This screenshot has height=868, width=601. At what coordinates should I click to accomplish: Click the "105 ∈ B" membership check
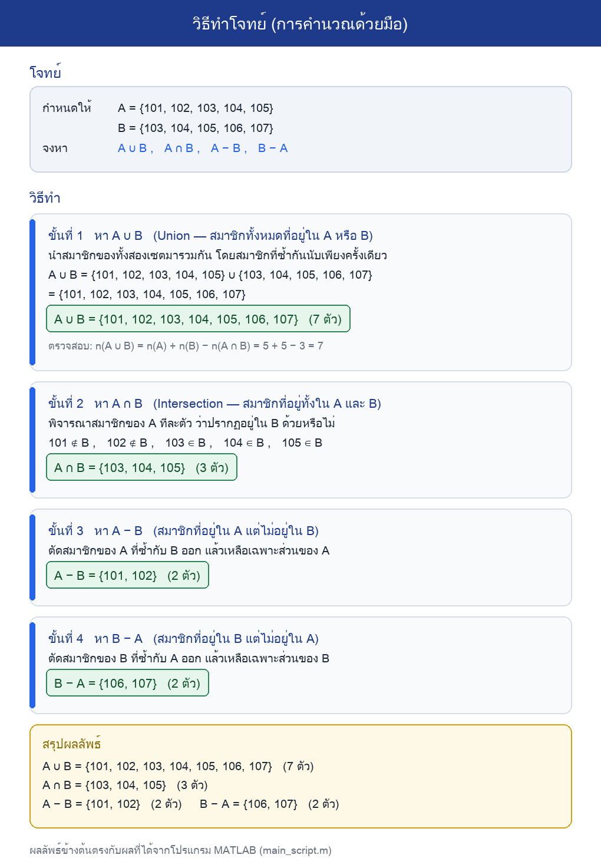[x=302, y=443]
